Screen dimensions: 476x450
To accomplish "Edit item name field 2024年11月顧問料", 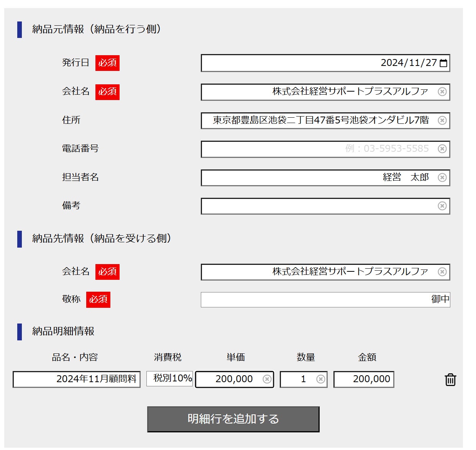I will pos(77,379).
